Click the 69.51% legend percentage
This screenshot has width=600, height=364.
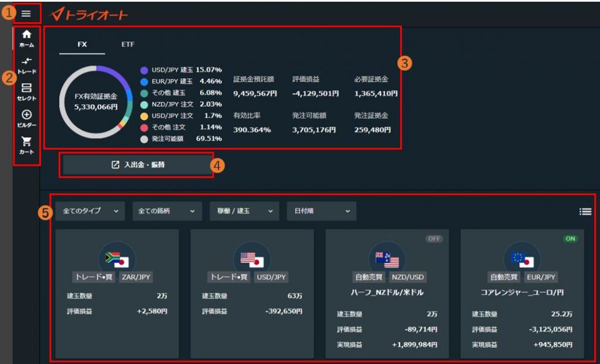pos(209,139)
